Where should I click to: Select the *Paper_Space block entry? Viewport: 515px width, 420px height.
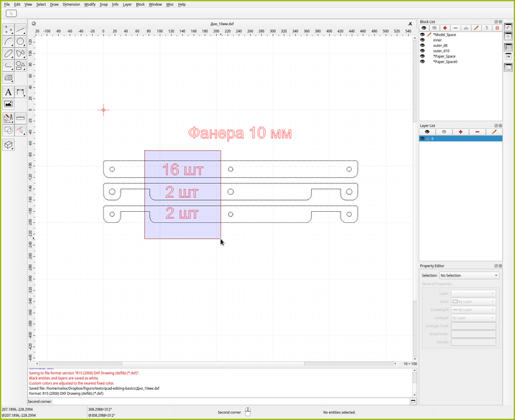click(x=444, y=56)
